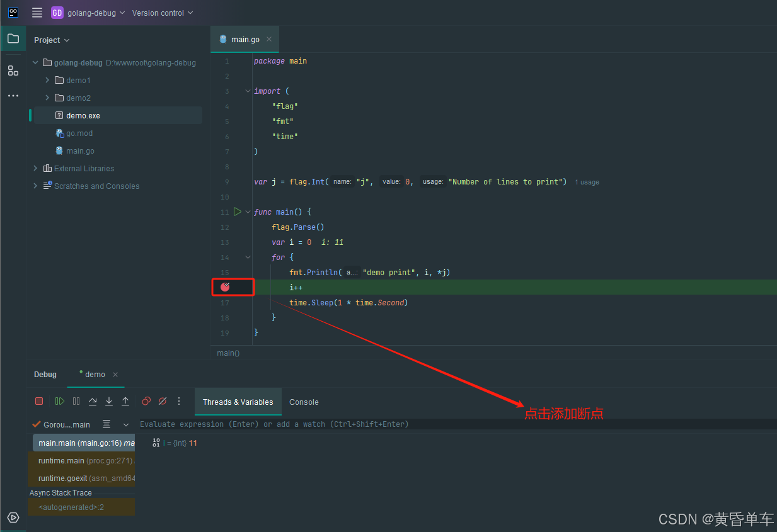The width and height of the screenshot is (777, 532).
Task: Toggle the breakpoint on line 16
Action: pyautogui.click(x=226, y=287)
